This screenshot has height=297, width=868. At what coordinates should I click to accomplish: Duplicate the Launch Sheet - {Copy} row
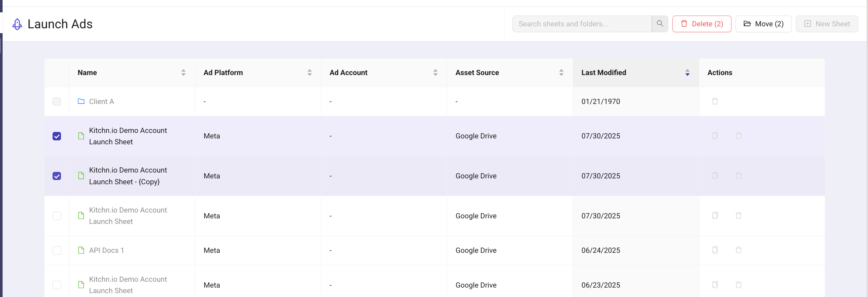pos(714,175)
